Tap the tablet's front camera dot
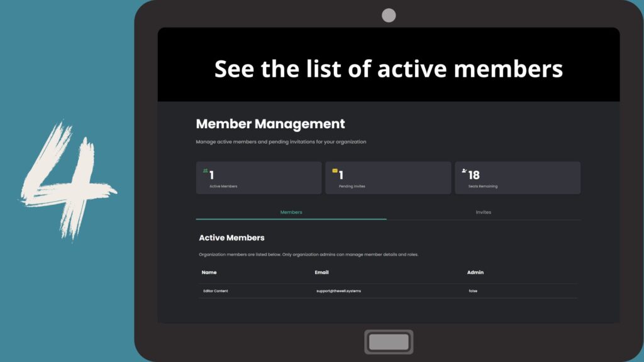This screenshot has width=644, height=362. [x=389, y=15]
